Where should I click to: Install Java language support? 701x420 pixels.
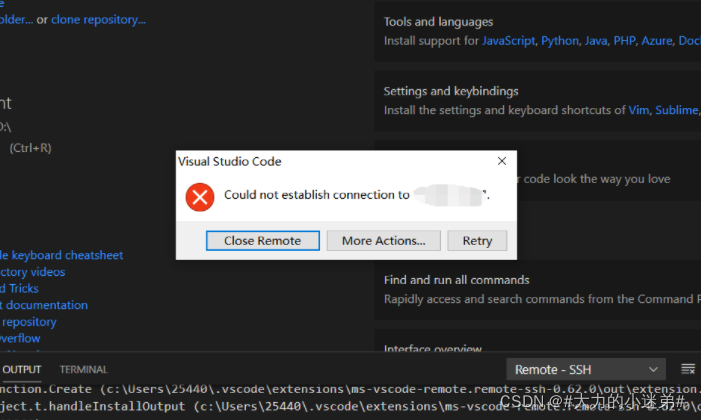click(596, 41)
